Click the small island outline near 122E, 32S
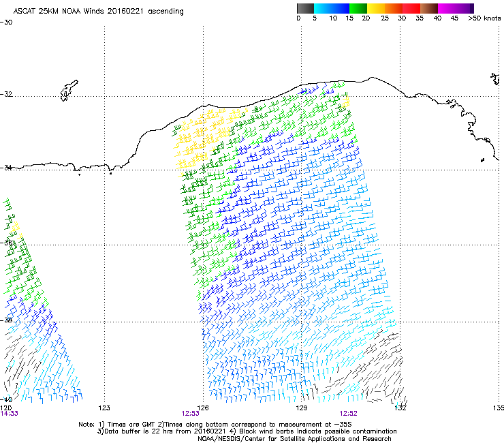This screenshot has width=504, height=443. tap(69, 91)
